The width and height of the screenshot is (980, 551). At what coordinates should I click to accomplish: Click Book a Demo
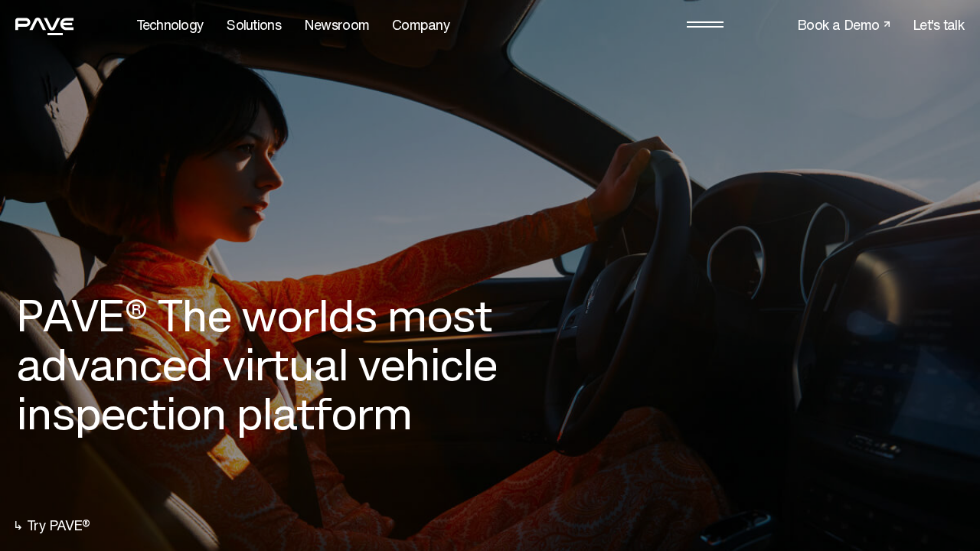coord(838,24)
